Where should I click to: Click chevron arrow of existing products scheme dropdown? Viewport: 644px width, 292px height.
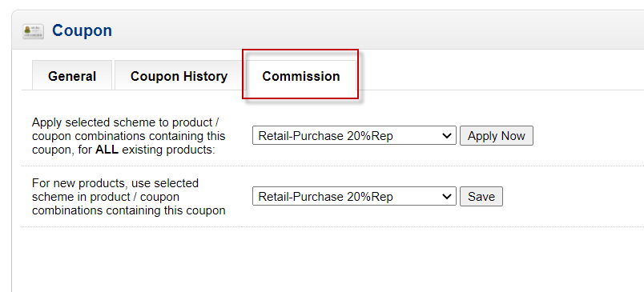click(x=447, y=136)
